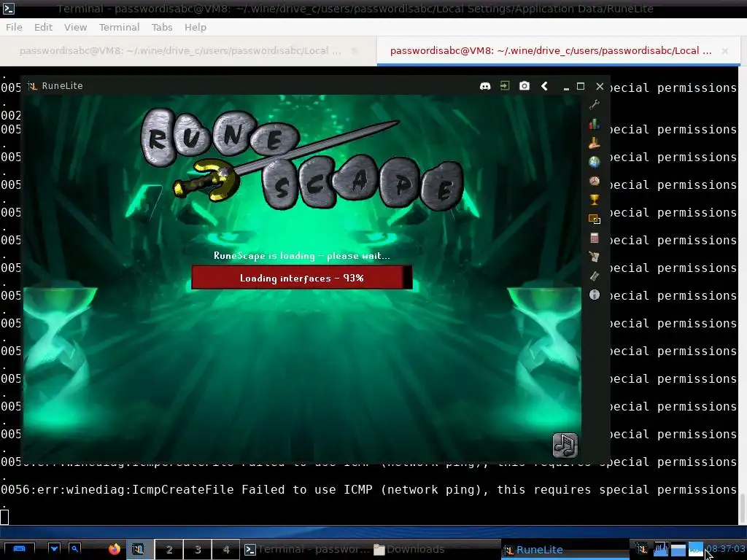Open the Terminal menu
This screenshot has height=560, width=747.
[119, 27]
